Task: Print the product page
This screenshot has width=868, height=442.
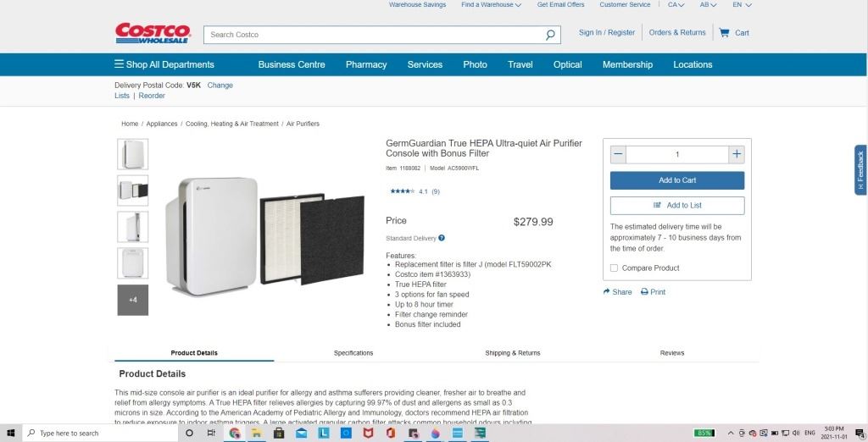Action: click(653, 292)
